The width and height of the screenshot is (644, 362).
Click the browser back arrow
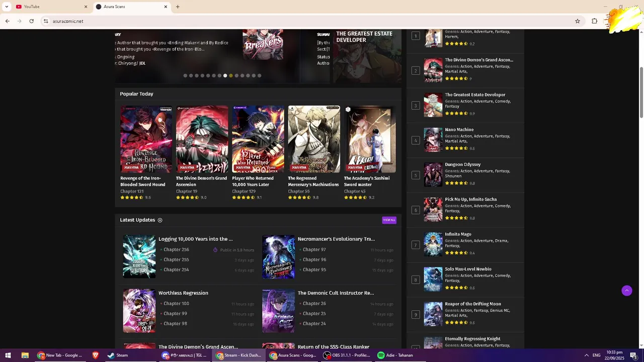click(x=7, y=21)
